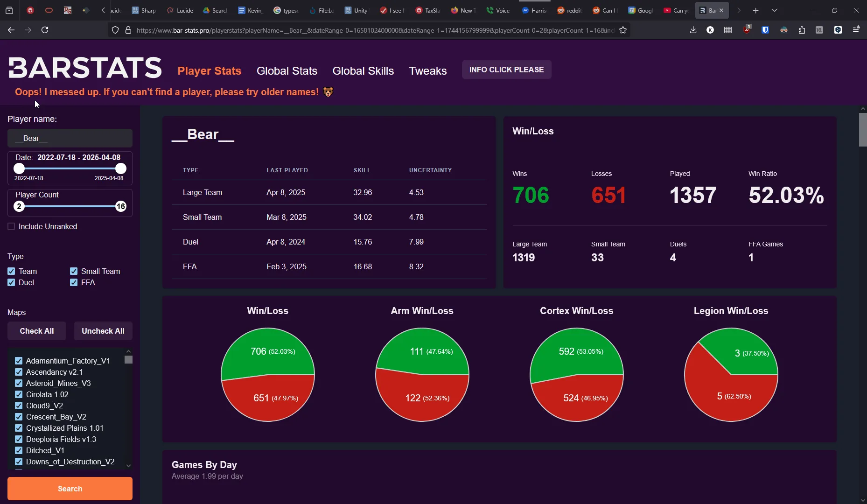Open the Bitwarden extension
The height and width of the screenshot is (504, 867).
765,30
